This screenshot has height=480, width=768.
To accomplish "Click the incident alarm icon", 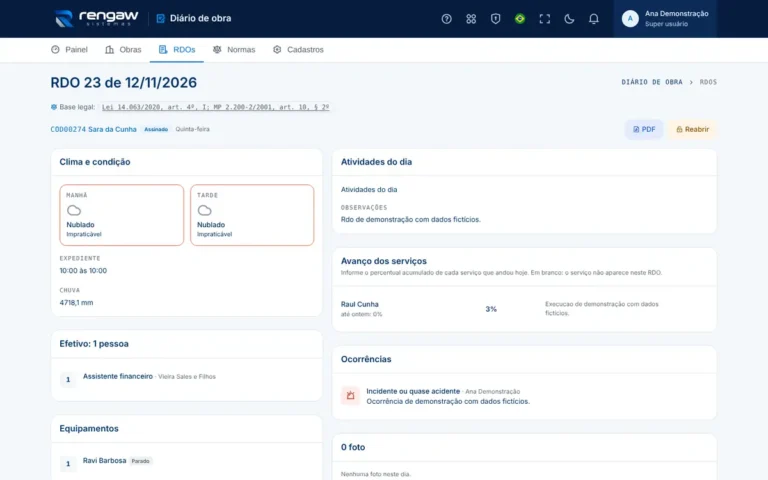I will coord(350,395).
